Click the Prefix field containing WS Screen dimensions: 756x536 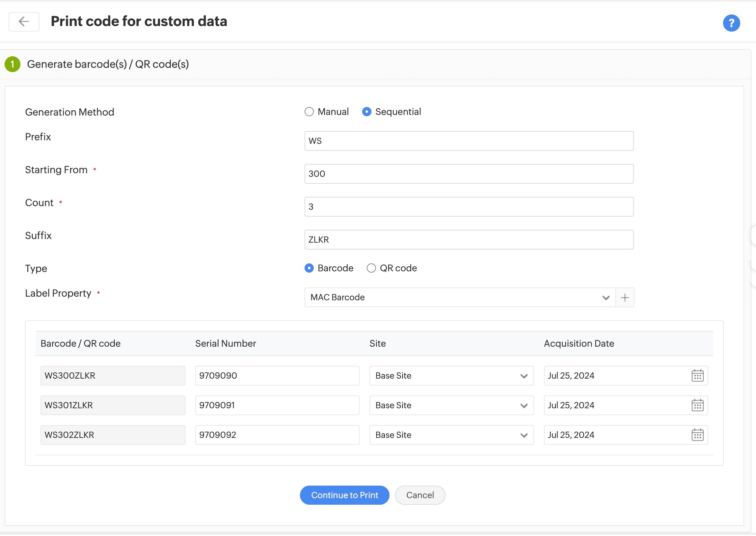[x=469, y=141]
